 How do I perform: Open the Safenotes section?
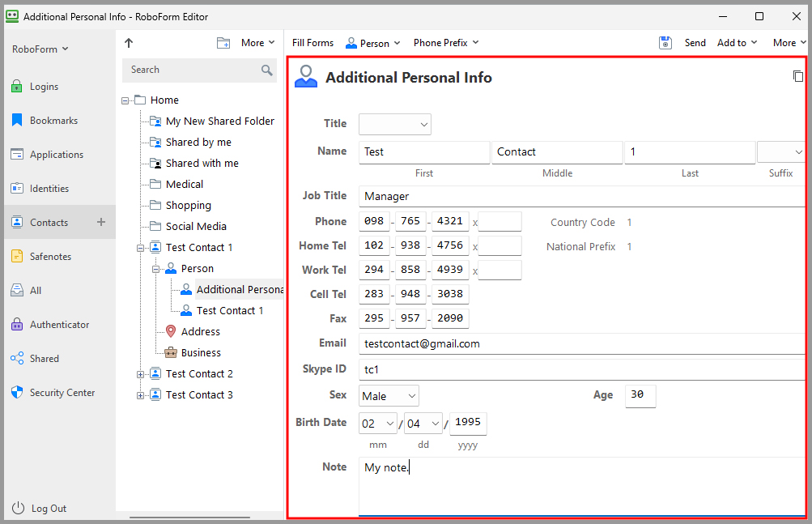click(x=40, y=257)
